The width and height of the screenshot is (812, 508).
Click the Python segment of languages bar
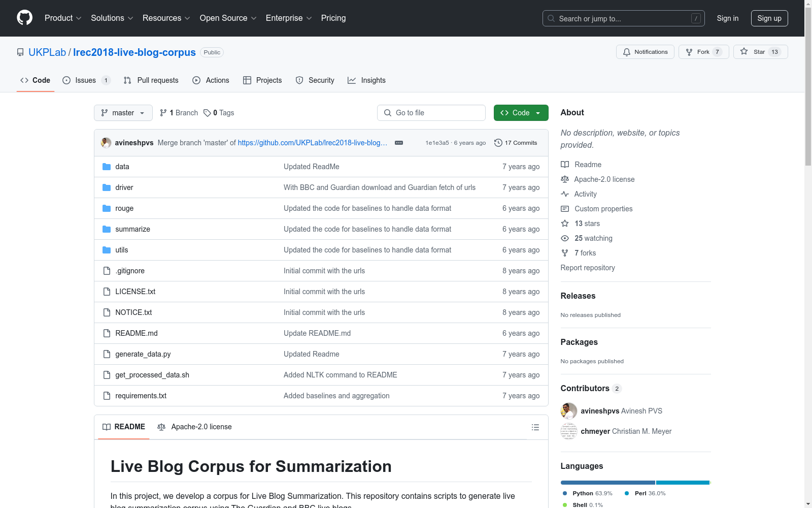click(x=608, y=483)
